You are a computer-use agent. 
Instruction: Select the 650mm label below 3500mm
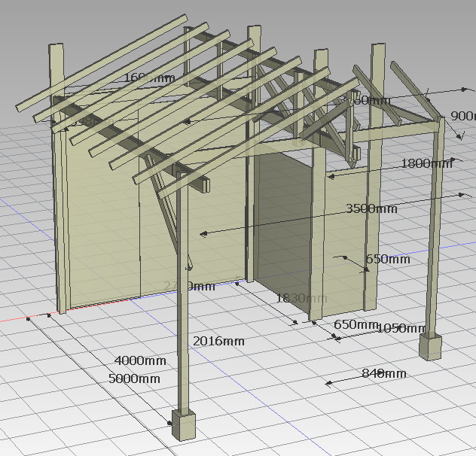coord(388,260)
